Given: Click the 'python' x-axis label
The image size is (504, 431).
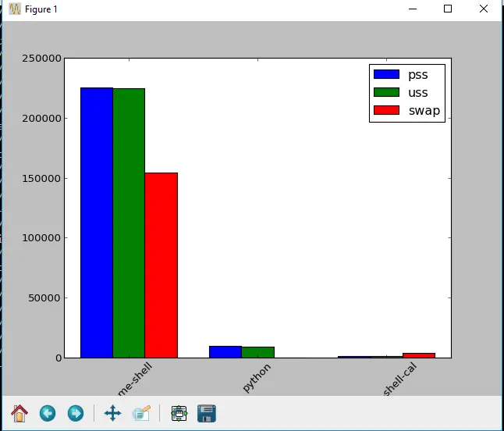Looking at the screenshot, I should pyautogui.click(x=255, y=378).
